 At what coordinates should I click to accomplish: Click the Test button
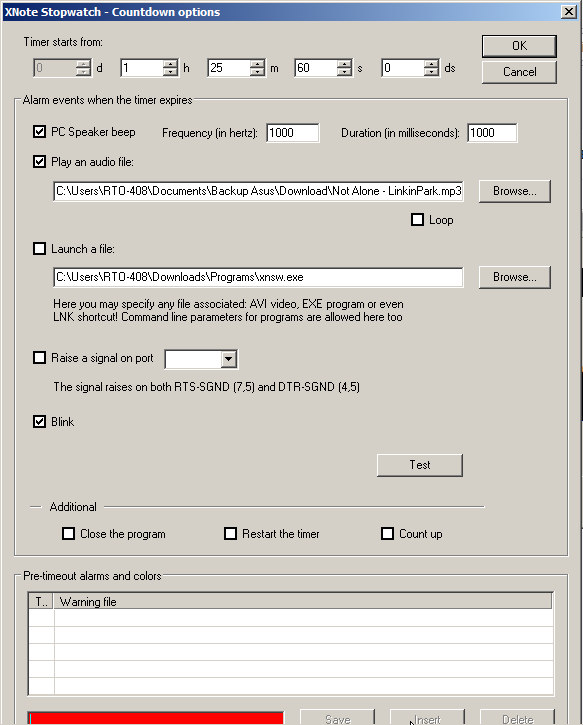420,465
